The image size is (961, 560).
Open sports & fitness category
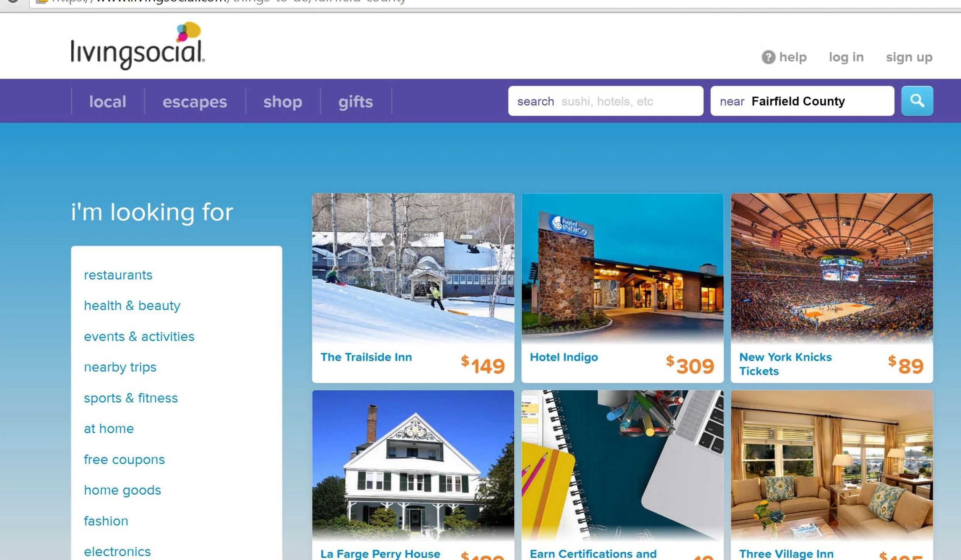pyautogui.click(x=131, y=398)
